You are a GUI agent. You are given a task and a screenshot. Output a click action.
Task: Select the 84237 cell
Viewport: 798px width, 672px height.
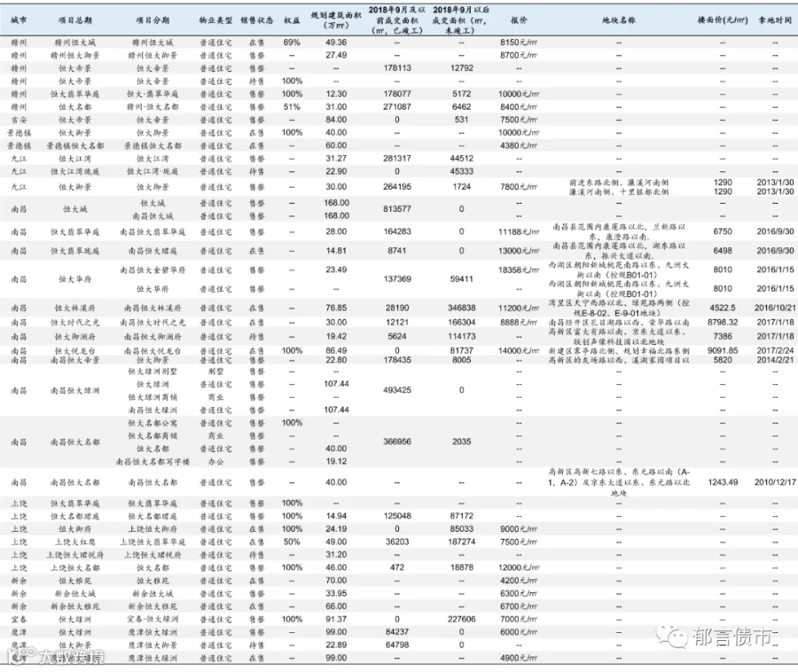397,632
